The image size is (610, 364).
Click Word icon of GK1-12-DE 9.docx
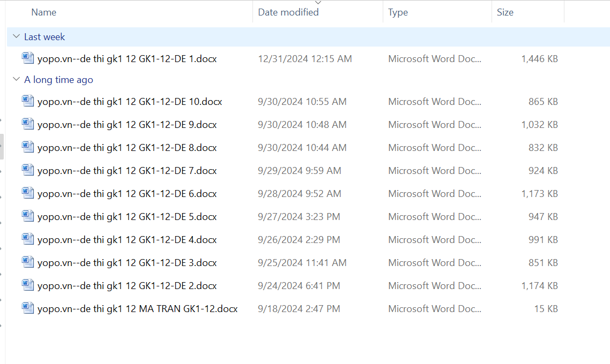pos(28,124)
